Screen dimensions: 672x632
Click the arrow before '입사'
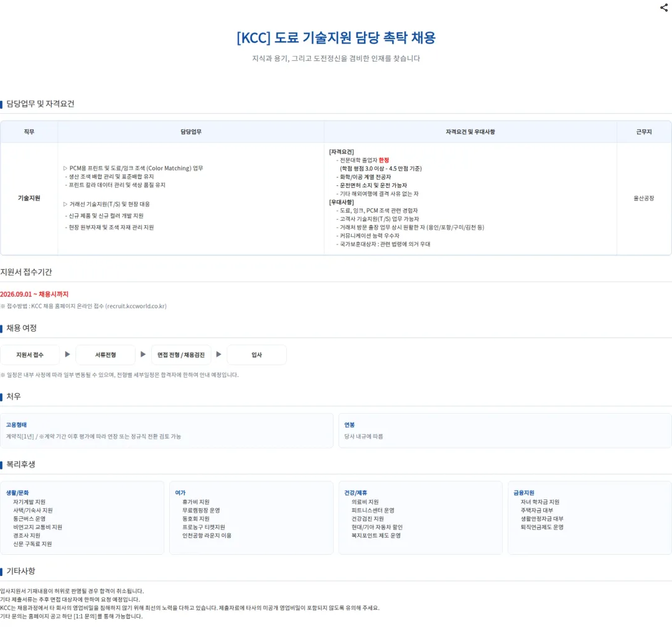218,355
